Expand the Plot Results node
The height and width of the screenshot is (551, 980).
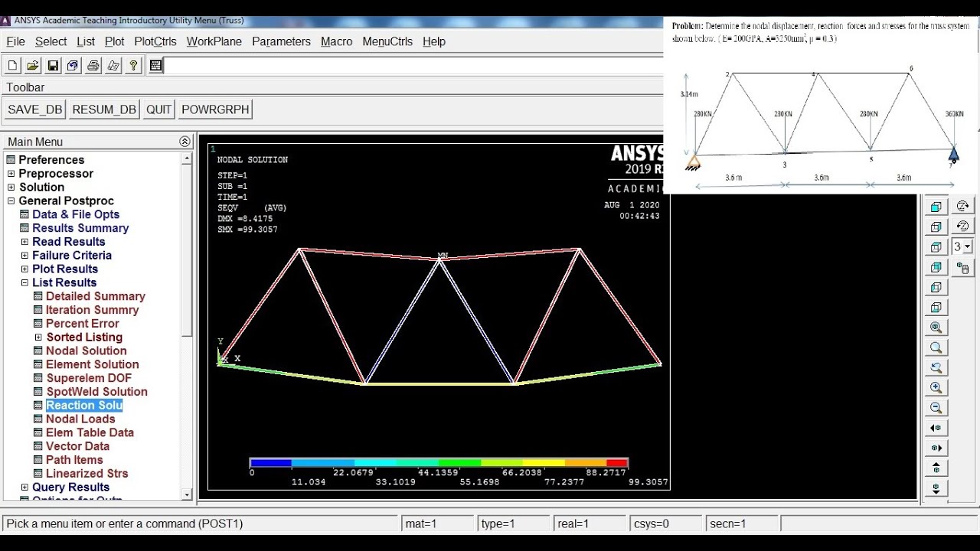pos(24,269)
